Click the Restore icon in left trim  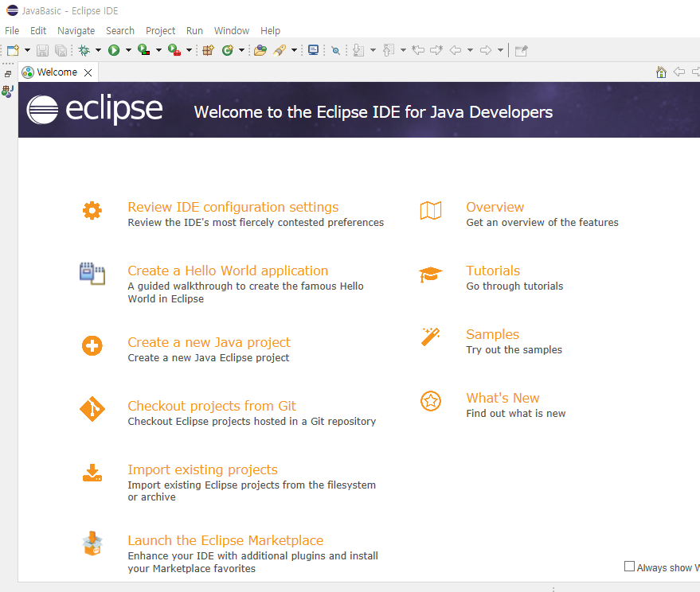pyautogui.click(x=8, y=74)
